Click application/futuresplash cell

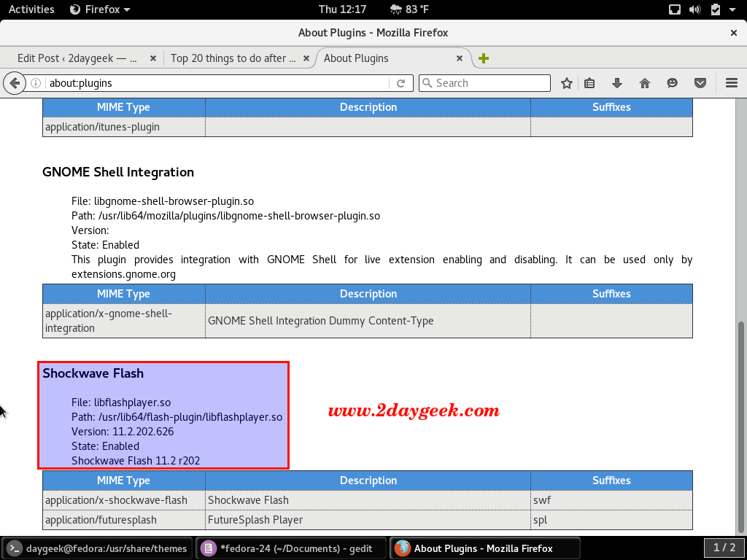pyautogui.click(x=124, y=519)
